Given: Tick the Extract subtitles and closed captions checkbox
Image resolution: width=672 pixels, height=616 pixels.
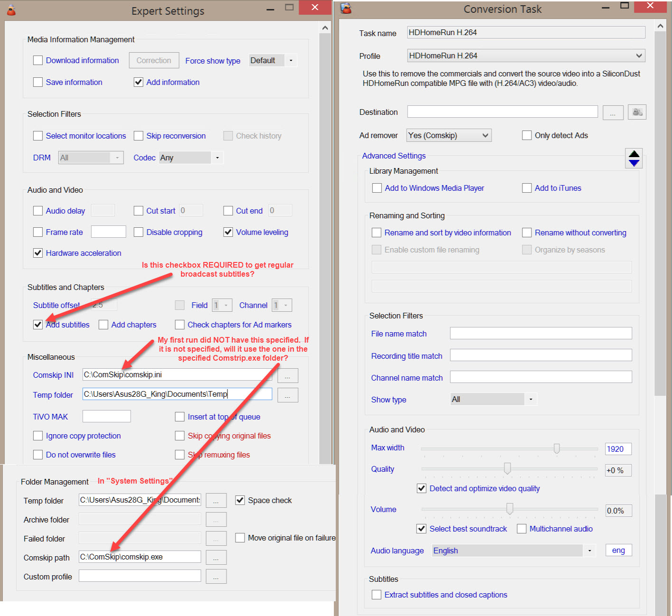Looking at the screenshot, I should (377, 595).
